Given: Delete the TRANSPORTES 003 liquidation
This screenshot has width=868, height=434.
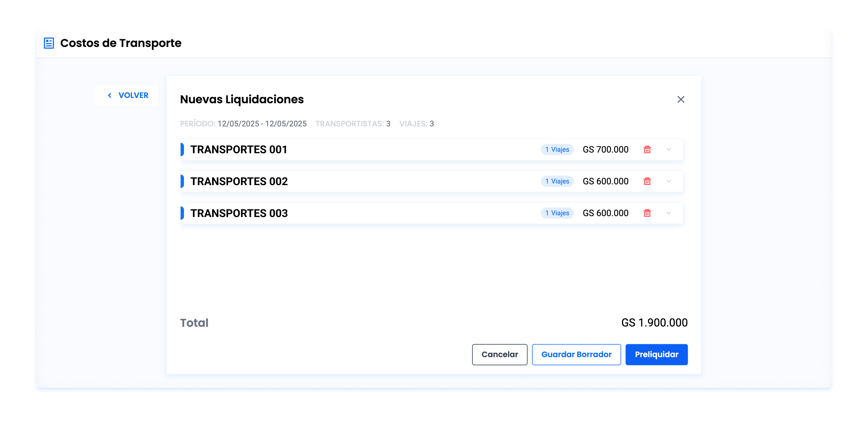Looking at the screenshot, I should tap(647, 213).
